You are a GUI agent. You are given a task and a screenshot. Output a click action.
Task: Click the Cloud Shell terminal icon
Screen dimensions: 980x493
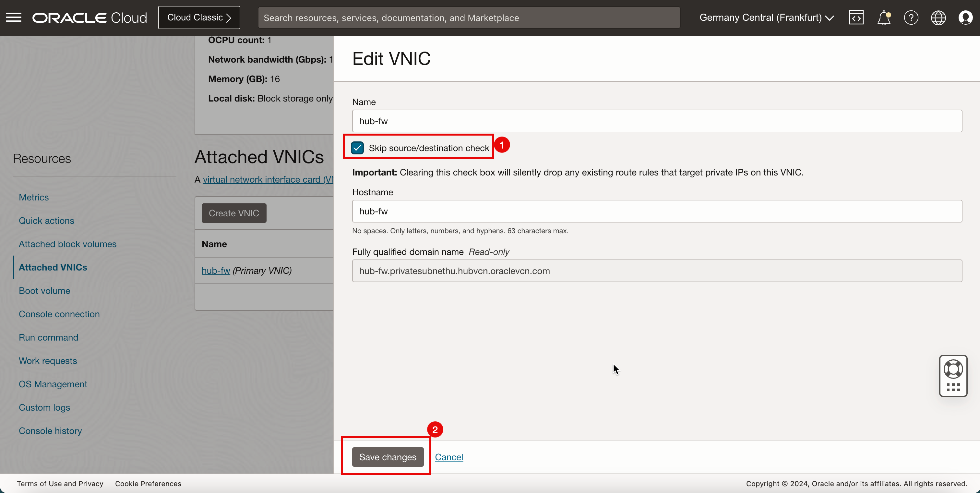856,17
